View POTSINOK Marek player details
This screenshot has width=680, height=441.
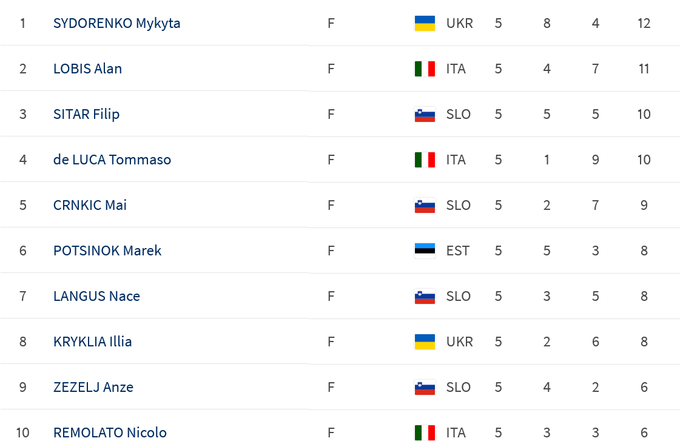click(x=107, y=251)
